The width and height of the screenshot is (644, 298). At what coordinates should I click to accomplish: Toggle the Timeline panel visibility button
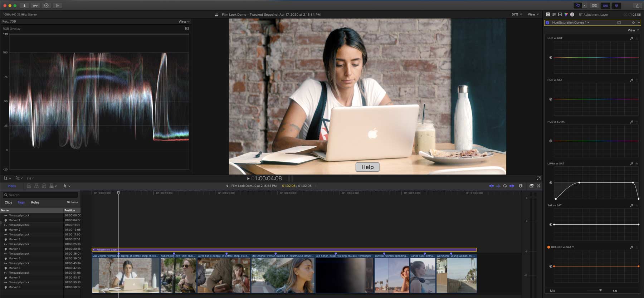(605, 5)
